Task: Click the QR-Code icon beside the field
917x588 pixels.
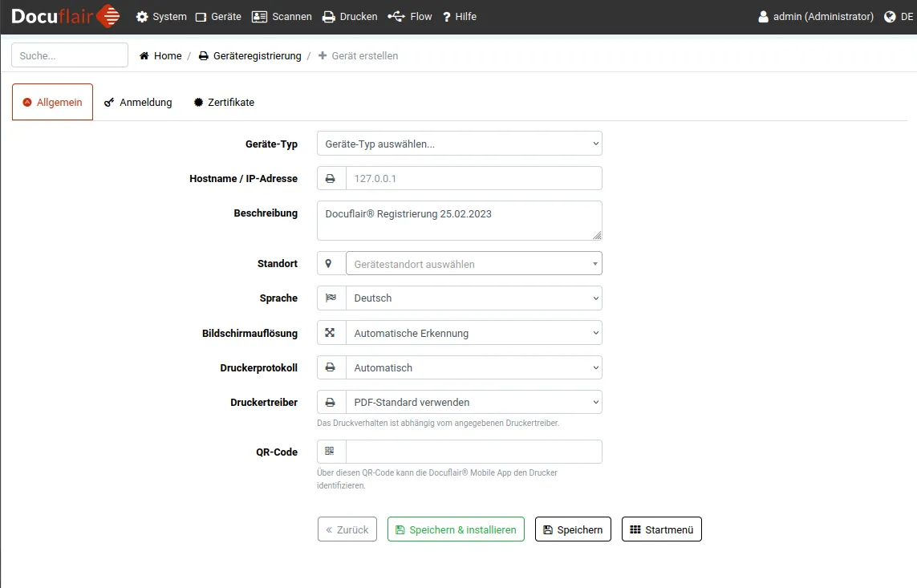Action: pyautogui.click(x=330, y=452)
